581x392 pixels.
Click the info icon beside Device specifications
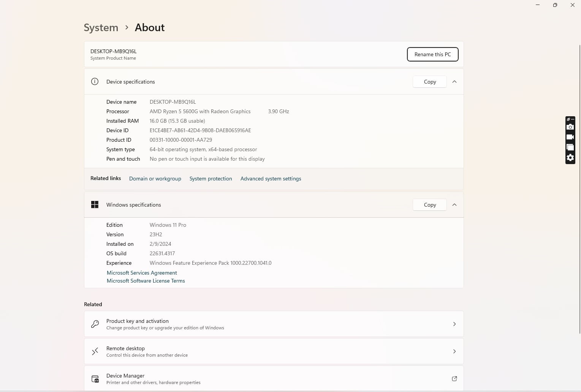tap(95, 82)
